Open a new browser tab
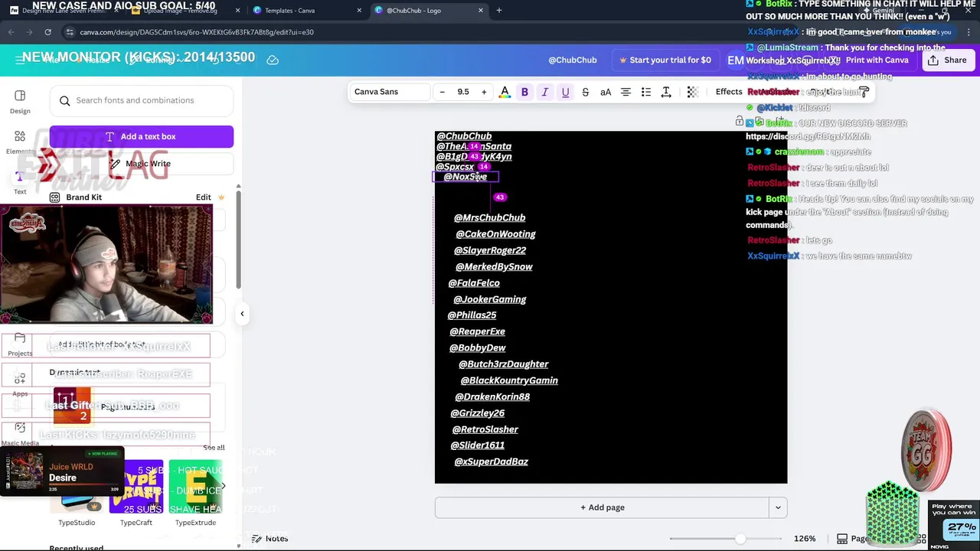The image size is (980, 551). [499, 11]
